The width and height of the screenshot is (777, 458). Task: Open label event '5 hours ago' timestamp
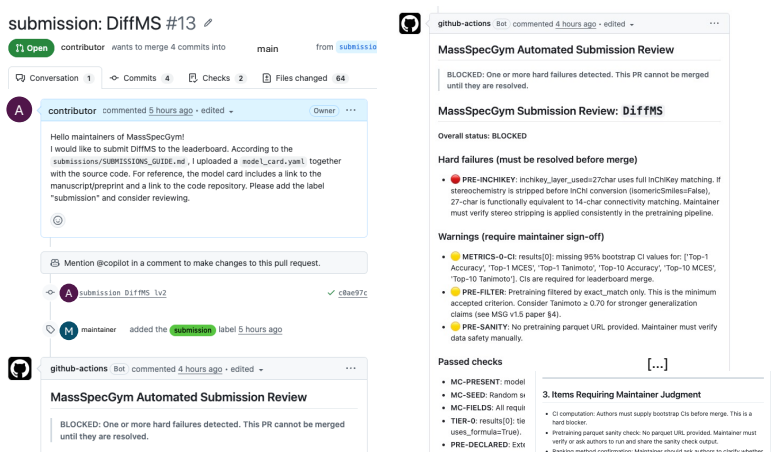pos(260,330)
